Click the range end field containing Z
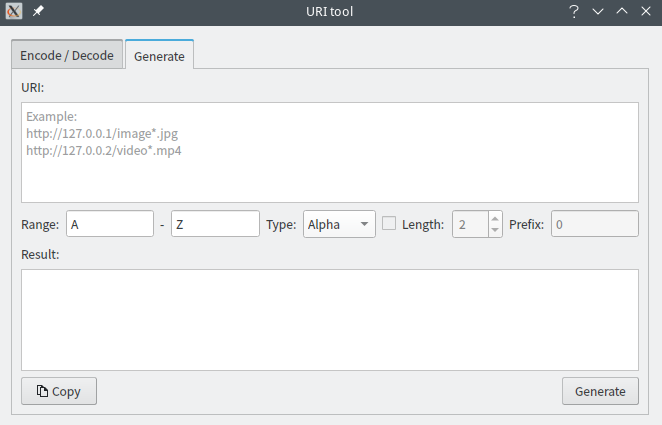The width and height of the screenshot is (662, 425). coord(215,224)
